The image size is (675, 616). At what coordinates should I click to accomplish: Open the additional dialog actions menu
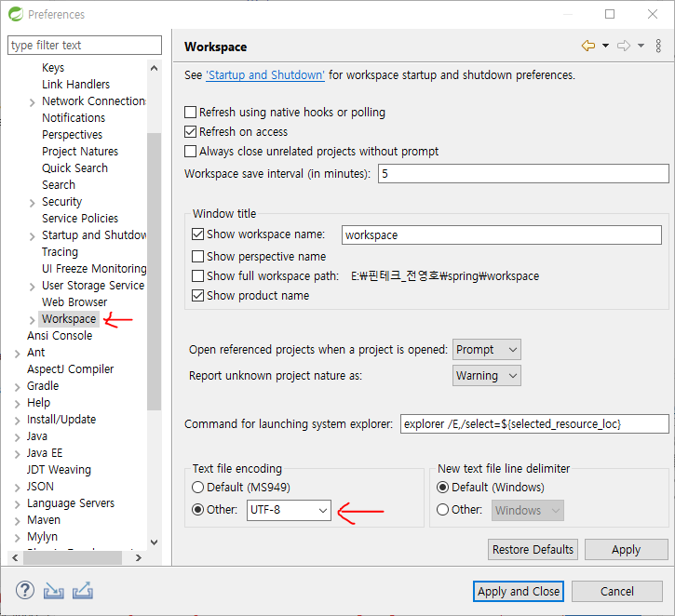pos(658,46)
